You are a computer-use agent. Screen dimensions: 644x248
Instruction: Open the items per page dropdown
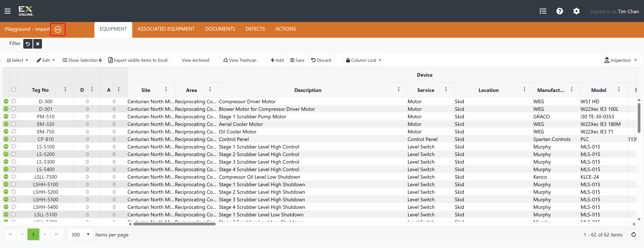coord(80,235)
